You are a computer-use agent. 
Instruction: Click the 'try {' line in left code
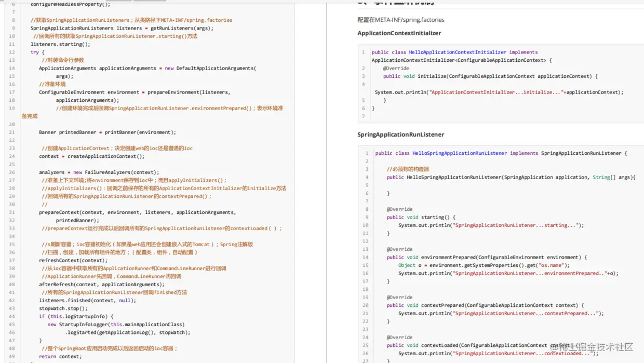click(x=37, y=52)
